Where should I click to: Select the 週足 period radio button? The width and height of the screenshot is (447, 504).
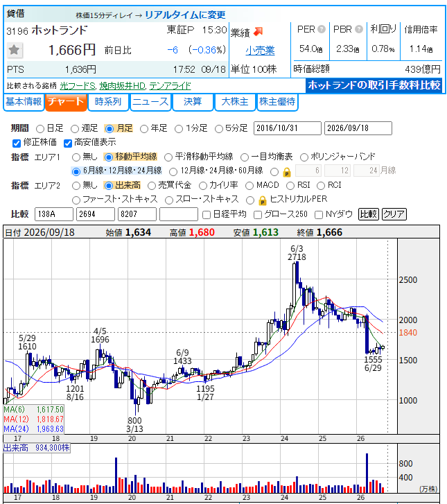click(x=75, y=129)
